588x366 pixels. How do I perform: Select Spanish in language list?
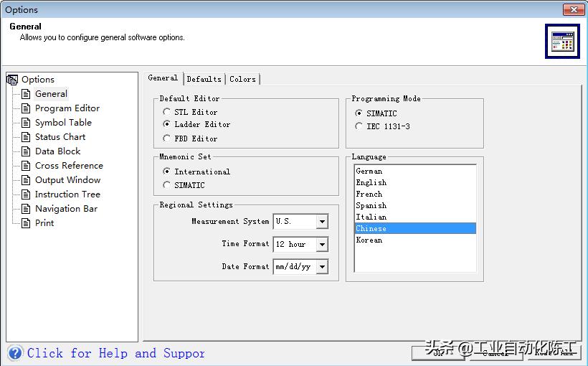pyautogui.click(x=415, y=206)
